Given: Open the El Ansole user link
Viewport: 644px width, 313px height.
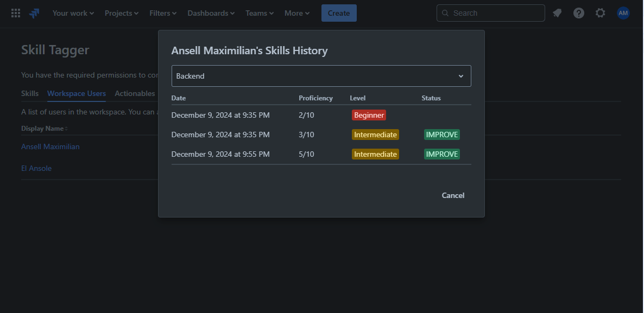Looking at the screenshot, I should tap(36, 168).
